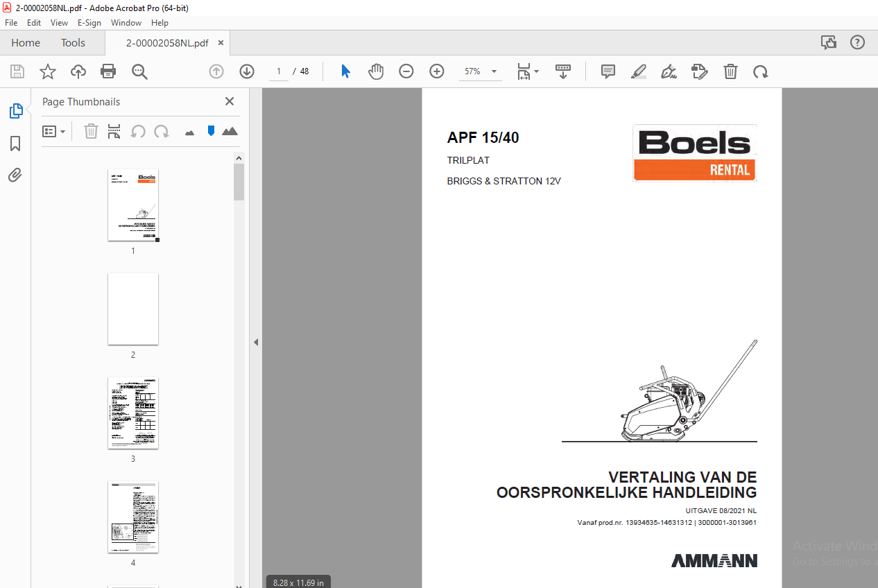Screen dimensions: 878x588
Task: Click the BRIGGS & STRATTON 12V text
Action: click(504, 181)
